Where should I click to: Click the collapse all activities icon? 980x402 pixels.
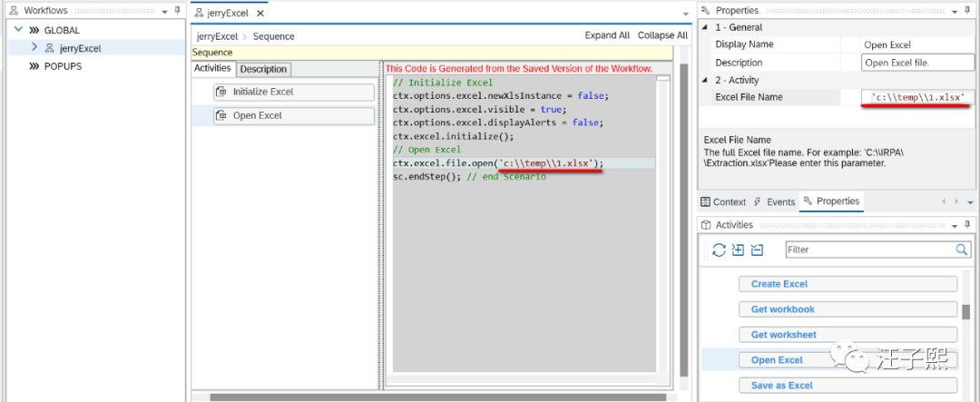point(757,250)
